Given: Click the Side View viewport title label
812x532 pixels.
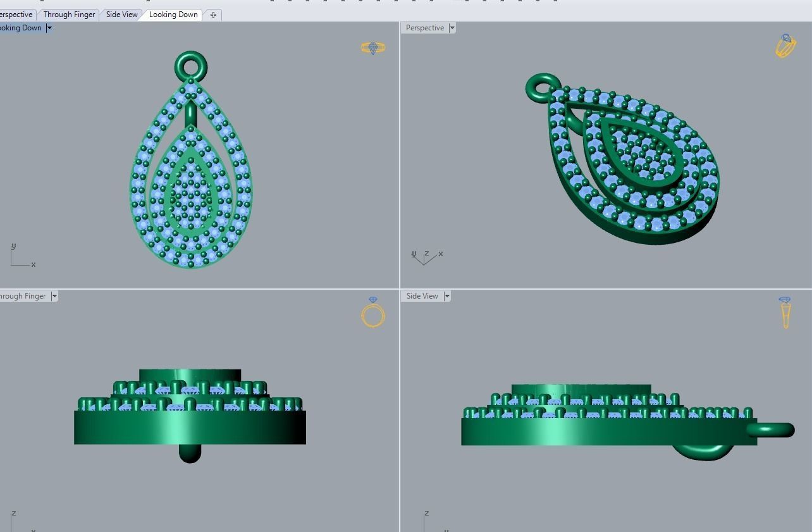Looking at the screenshot, I should (422, 296).
